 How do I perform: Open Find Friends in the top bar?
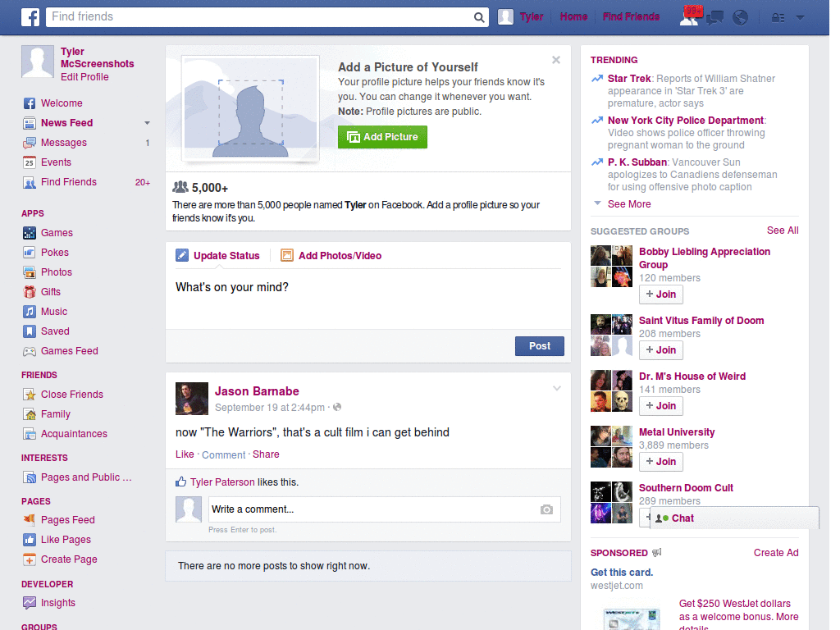coord(631,17)
